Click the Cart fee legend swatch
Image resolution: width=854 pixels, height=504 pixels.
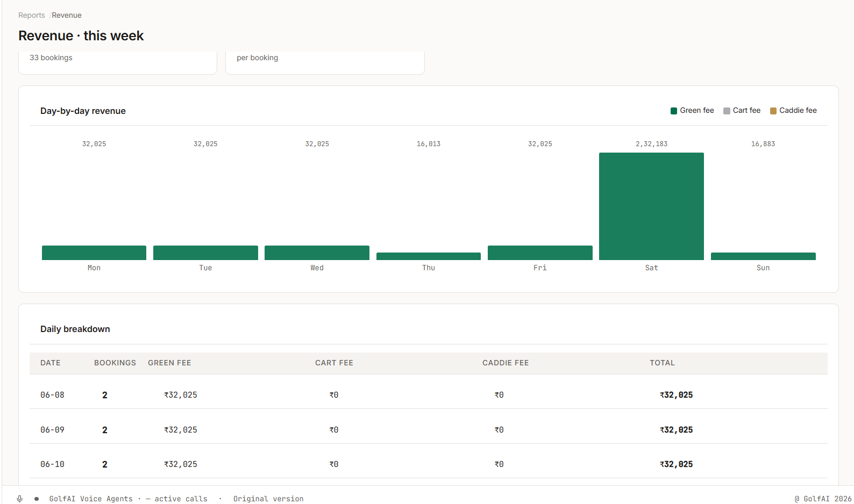[x=727, y=111]
